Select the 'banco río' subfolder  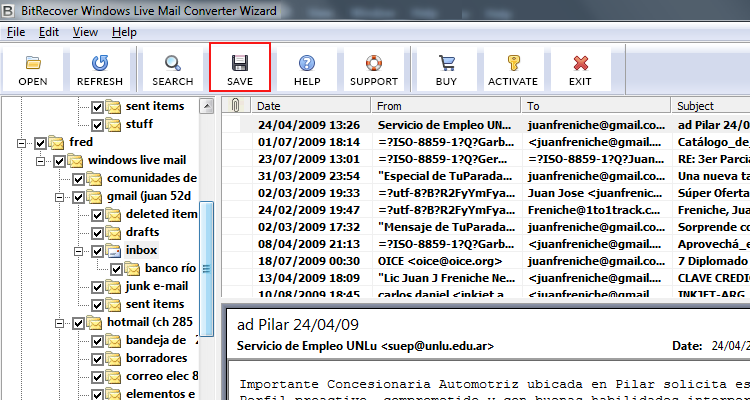pos(170,268)
